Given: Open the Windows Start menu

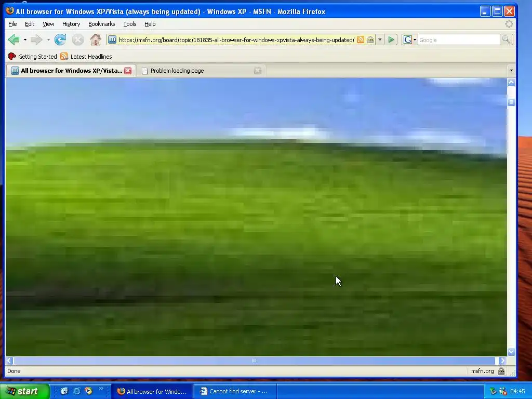Looking at the screenshot, I should pyautogui.click(x=24, y=391).
